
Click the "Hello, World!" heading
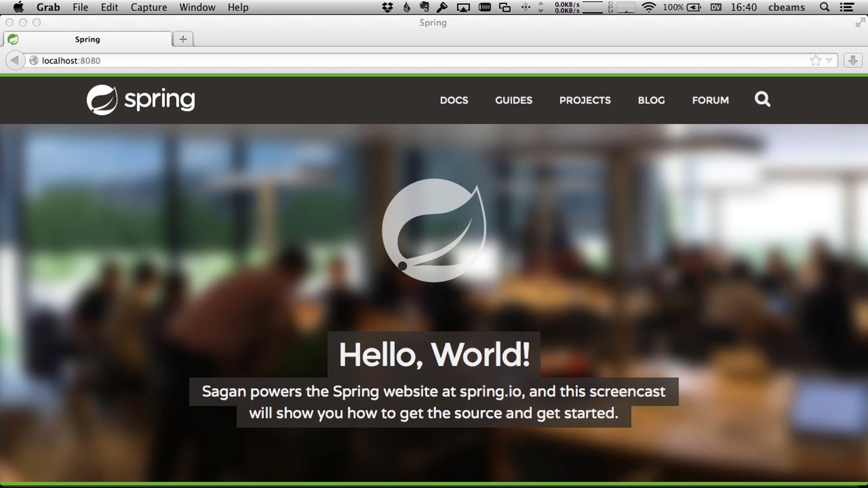point(434,355)
